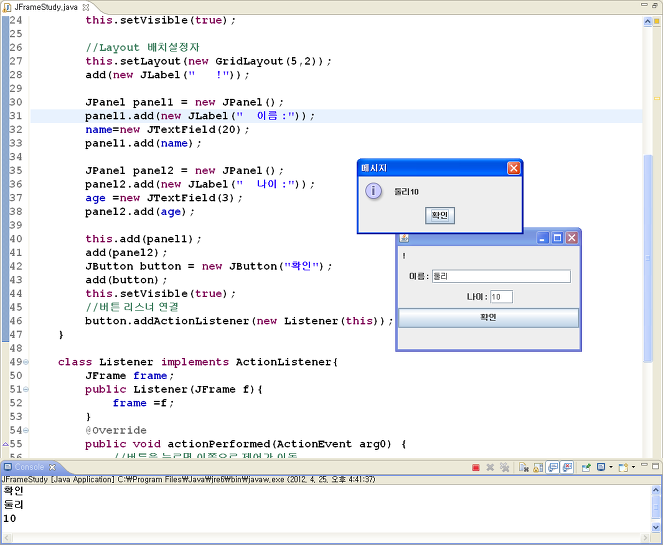Toggle show console on standard error change
Viewport: 663px width, 545px height.
567,467
